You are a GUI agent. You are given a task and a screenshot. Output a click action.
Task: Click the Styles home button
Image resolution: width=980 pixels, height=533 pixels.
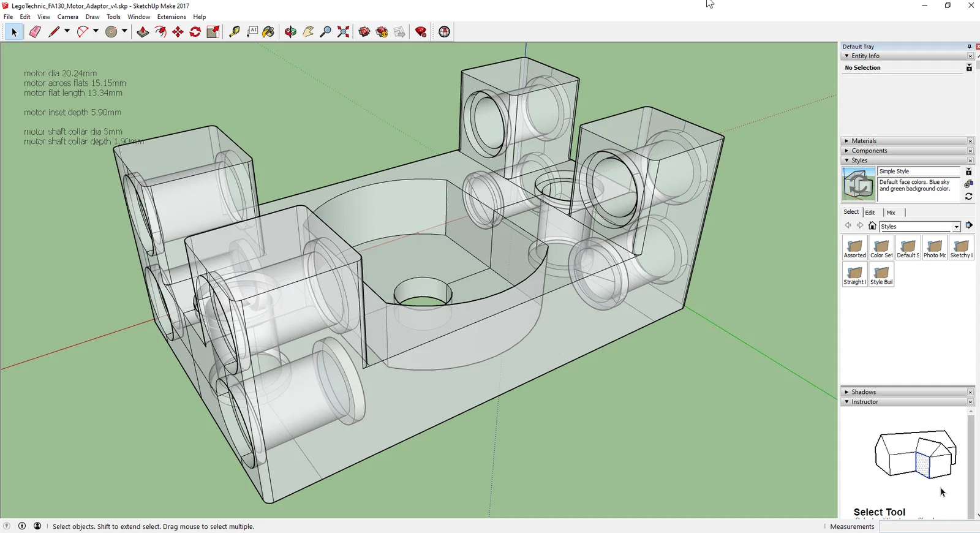[x=872, y=226]
